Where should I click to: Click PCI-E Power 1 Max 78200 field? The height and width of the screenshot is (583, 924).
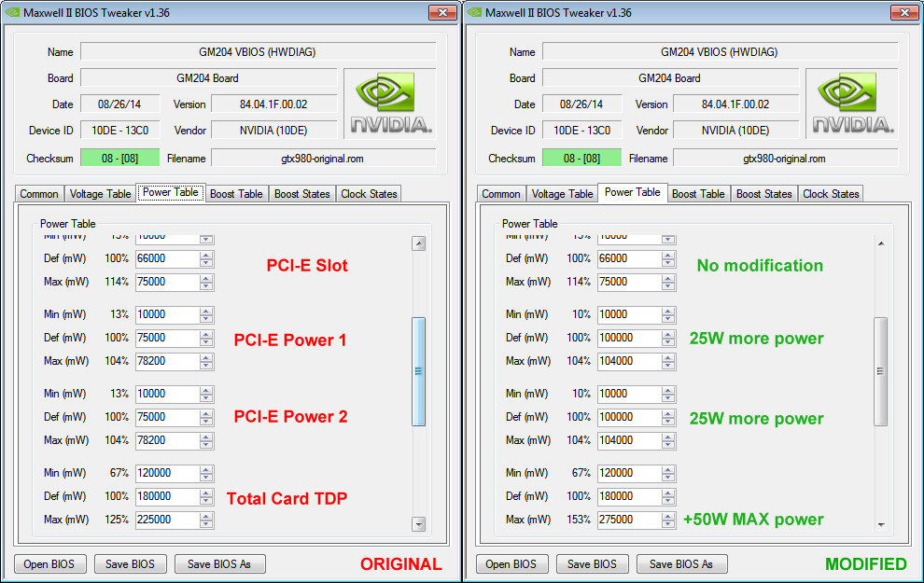[167, 361]
